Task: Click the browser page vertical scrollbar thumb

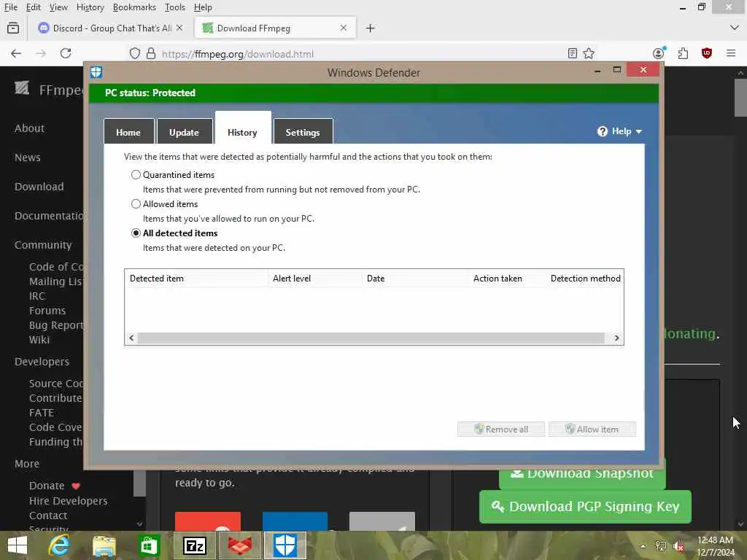Action: (740, 97)
